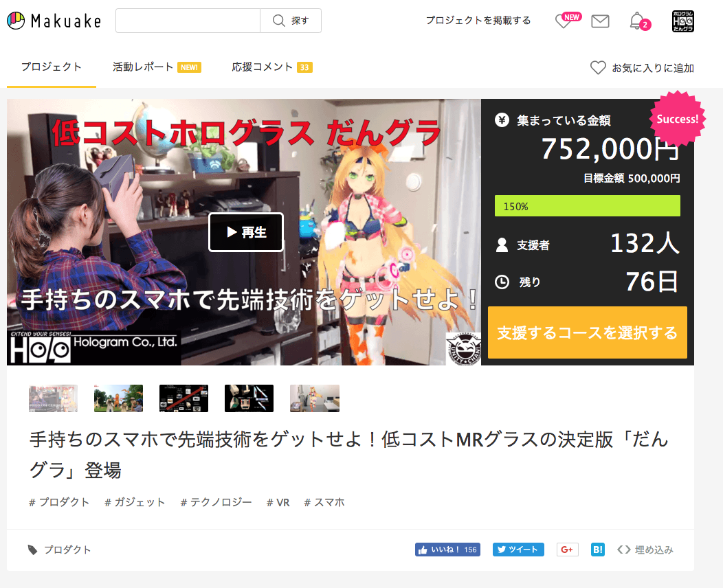Focus the search input field
The height and width of the screenshot is (588, 723).
188,21
